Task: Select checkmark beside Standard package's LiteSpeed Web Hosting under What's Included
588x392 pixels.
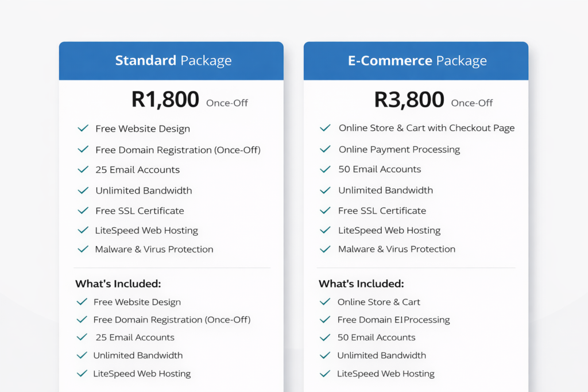Action: pos(82,374)
